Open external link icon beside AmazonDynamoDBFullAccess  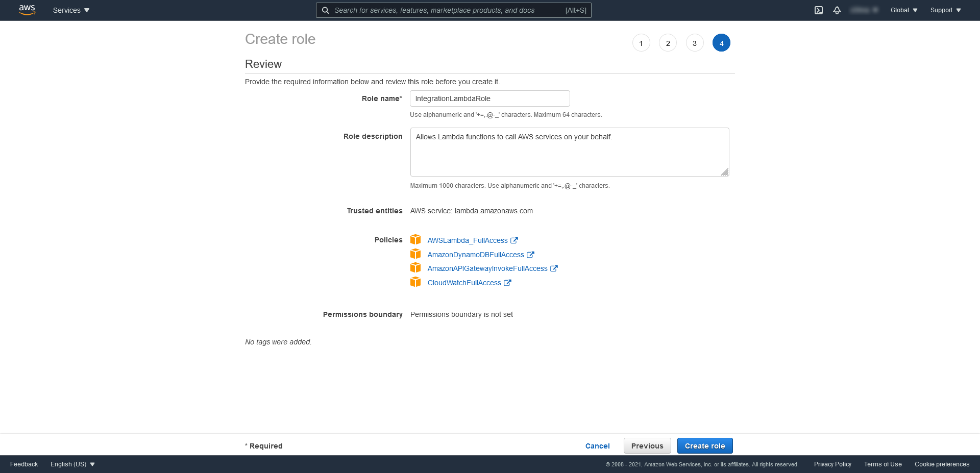530,255
